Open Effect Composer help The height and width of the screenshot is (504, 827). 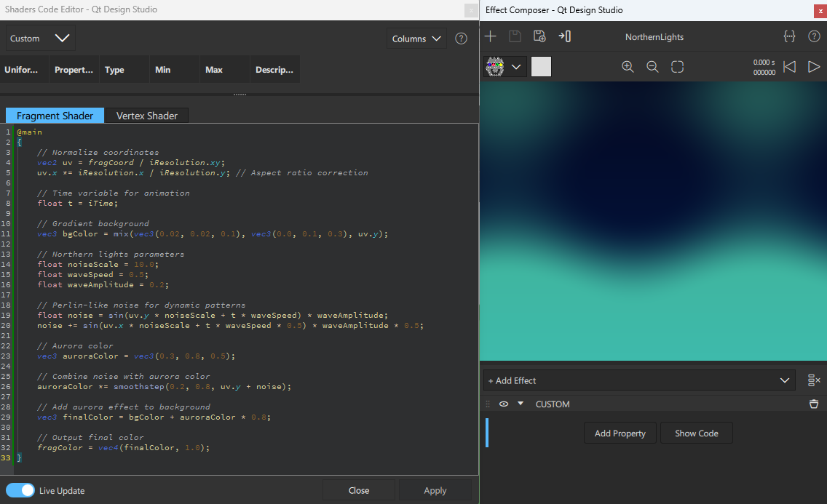[x=814, y=36]
